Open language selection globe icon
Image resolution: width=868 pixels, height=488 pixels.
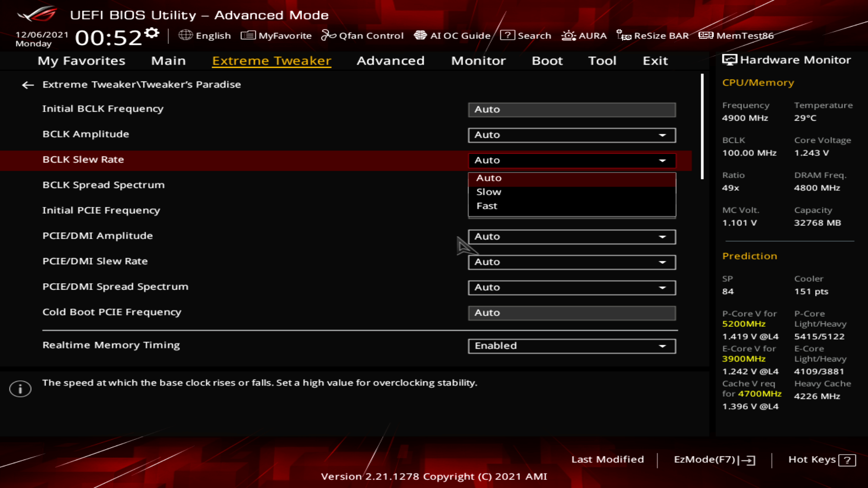tap(185, 35)
